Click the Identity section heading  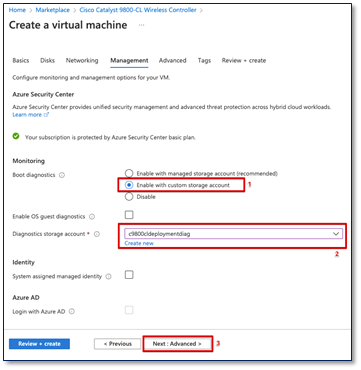23,262
